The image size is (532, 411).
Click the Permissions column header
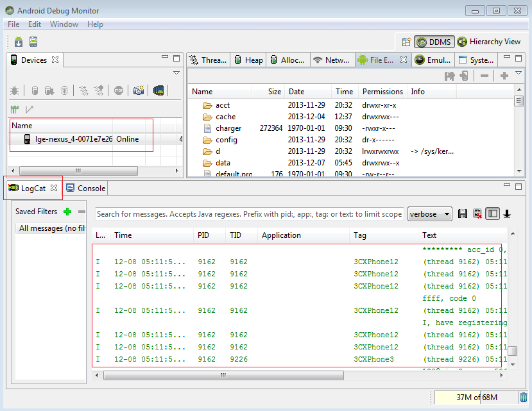382,92
